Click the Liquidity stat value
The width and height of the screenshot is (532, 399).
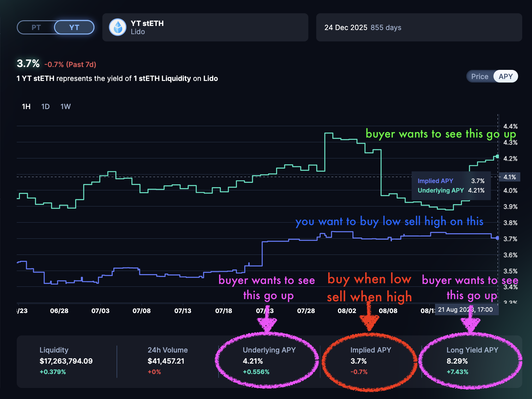coord(66,361)
